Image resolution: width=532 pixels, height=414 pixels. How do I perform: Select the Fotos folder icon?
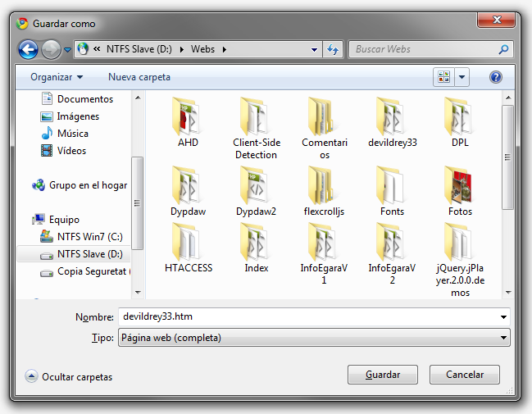pyautogui.click(x=460, y=185)
